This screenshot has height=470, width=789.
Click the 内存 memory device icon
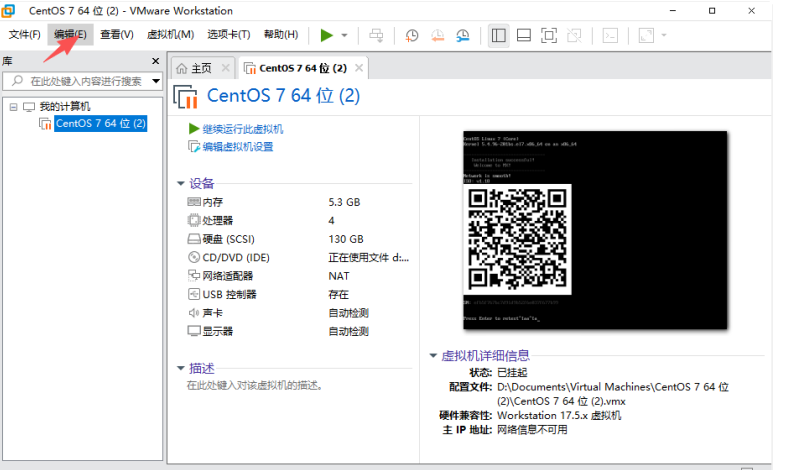194,202
